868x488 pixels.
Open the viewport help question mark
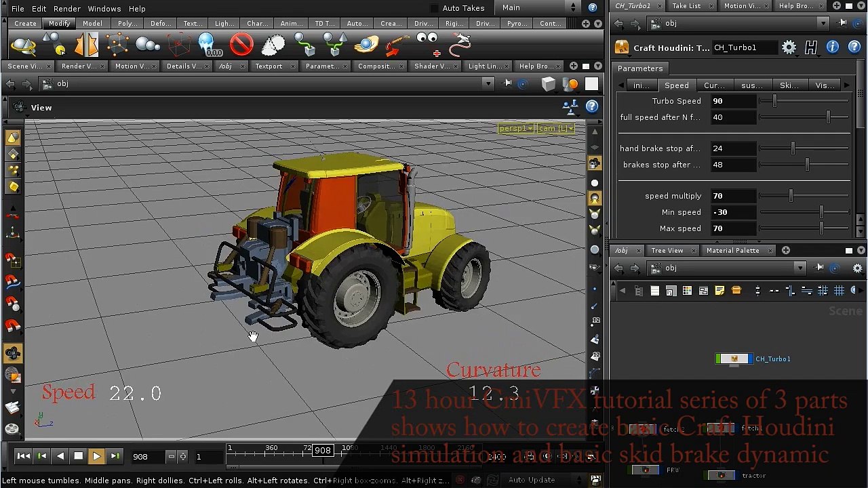pyautogui.click(x=592, y=106)
